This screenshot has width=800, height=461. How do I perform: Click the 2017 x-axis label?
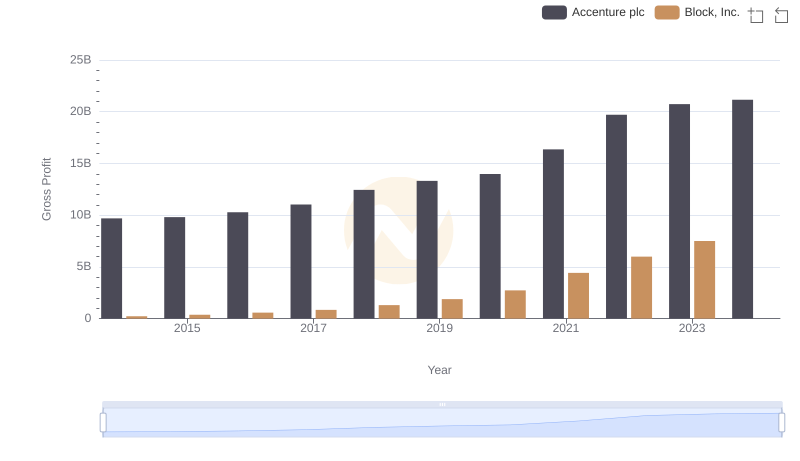click(x=313, y=328)
